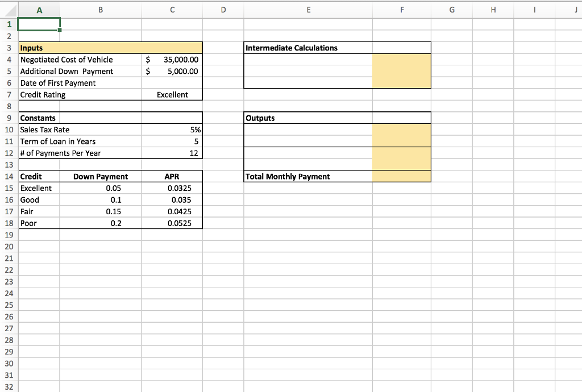Select the 0.0425 APR value

172,211
